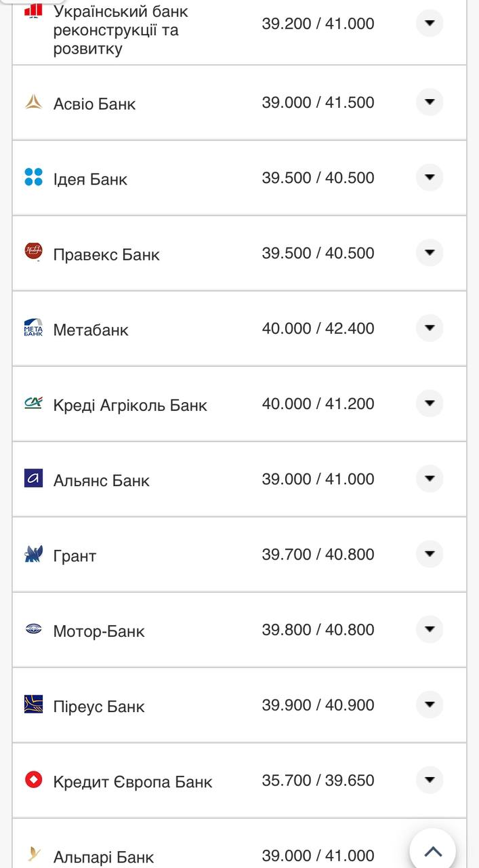479x868 pixels.
Task: Expand the Кредит Європа Банк row
Action: point(429,780)
